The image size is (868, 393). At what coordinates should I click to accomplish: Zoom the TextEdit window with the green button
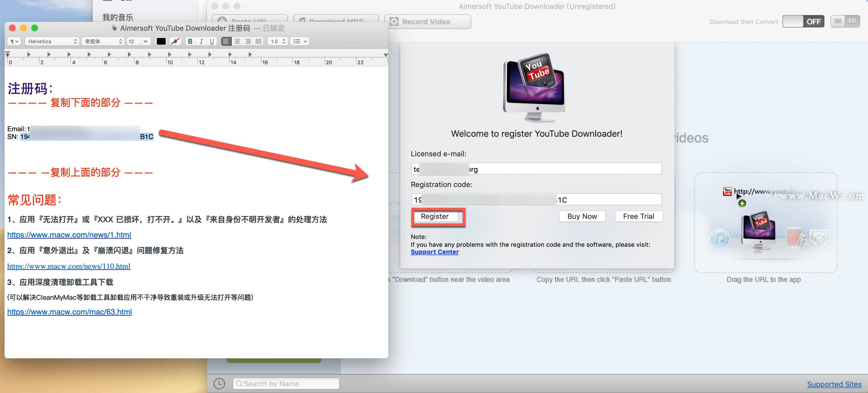[35, 28]
